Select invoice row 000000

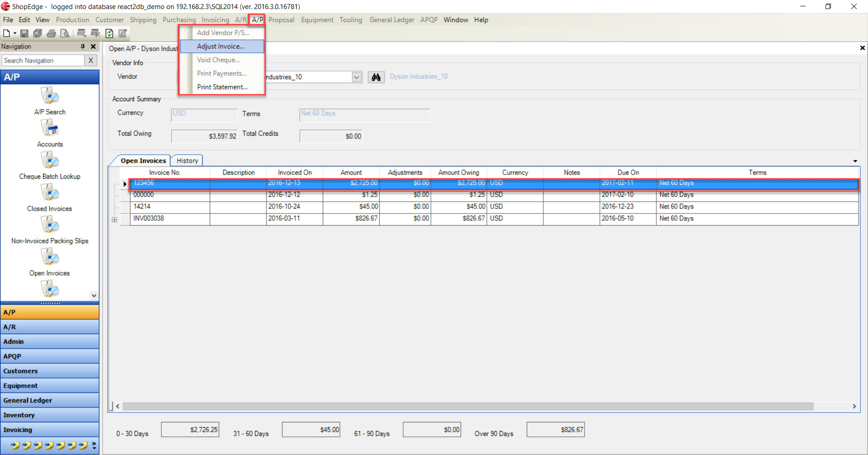(x=495, y=194)
